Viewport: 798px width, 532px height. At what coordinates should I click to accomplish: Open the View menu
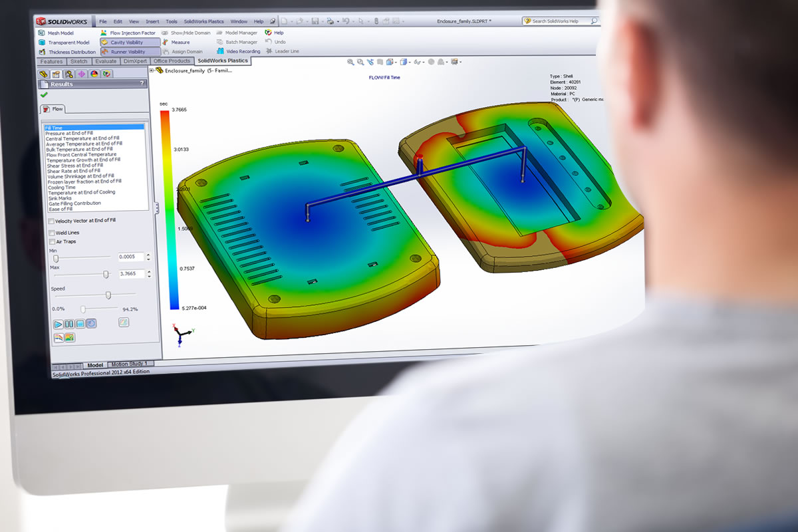[135, 21]
